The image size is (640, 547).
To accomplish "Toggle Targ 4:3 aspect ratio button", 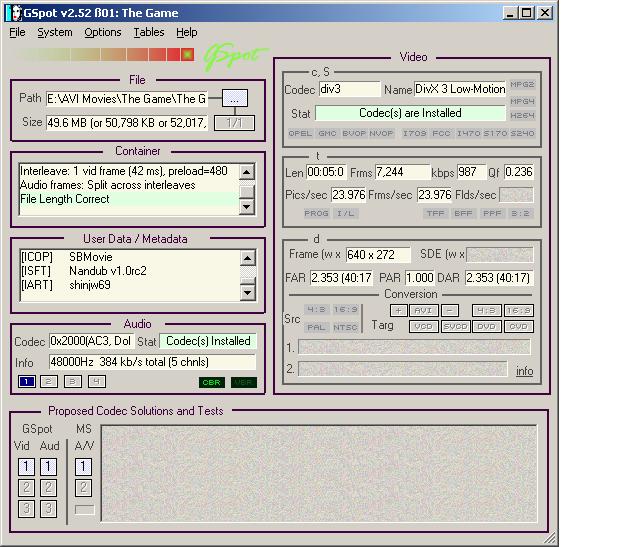I will click(487, 311).
